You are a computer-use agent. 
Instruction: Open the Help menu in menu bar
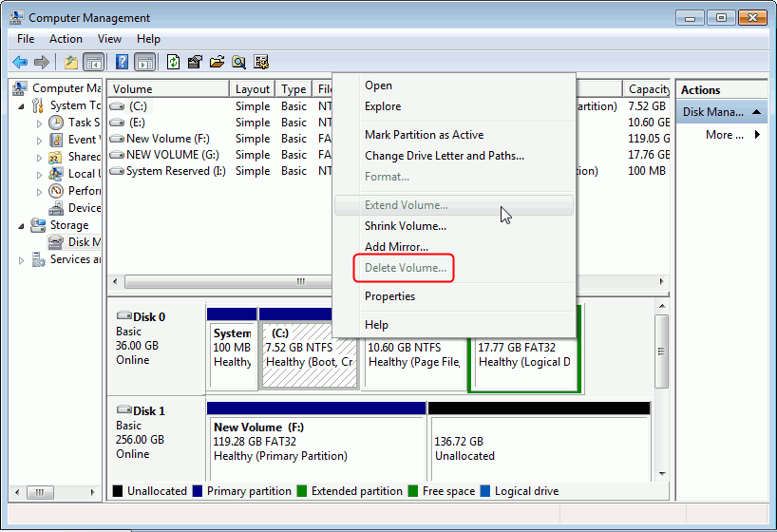(149, 39)
